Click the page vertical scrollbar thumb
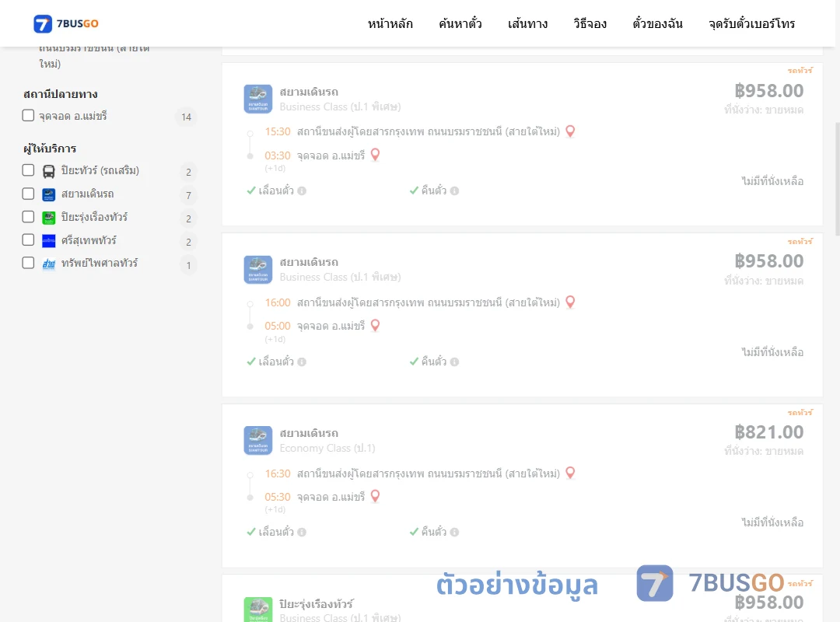This screenshot has height=622, width=840. (838, 179)
